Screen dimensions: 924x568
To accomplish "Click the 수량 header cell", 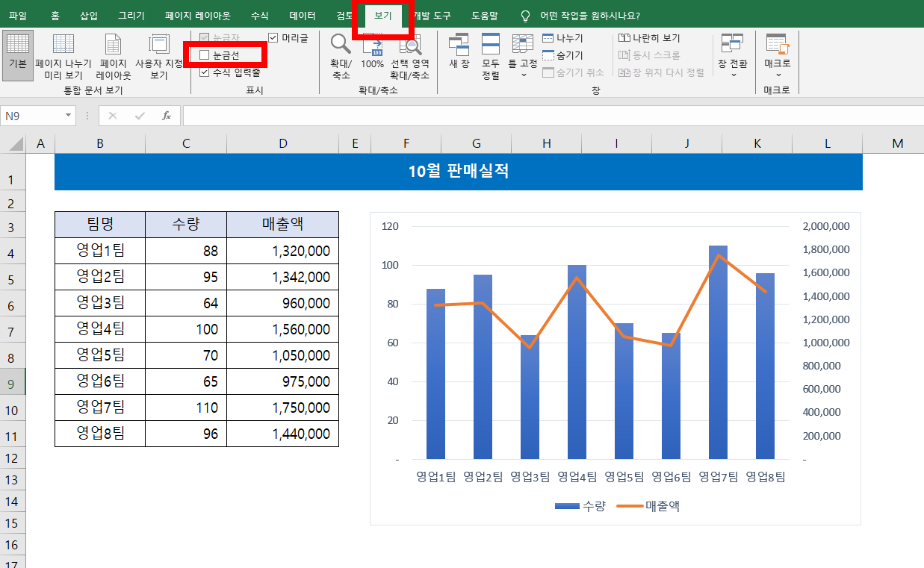I will 186,225.
